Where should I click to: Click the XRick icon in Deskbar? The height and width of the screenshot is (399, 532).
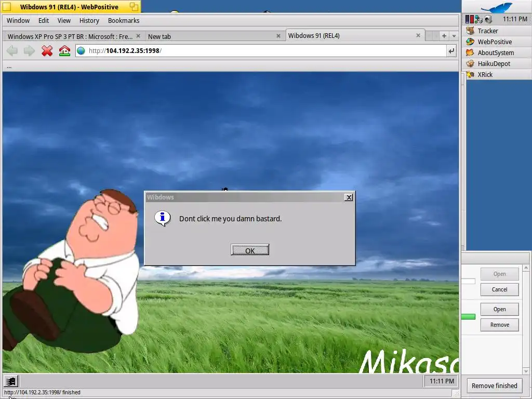(x=470, y=74)
